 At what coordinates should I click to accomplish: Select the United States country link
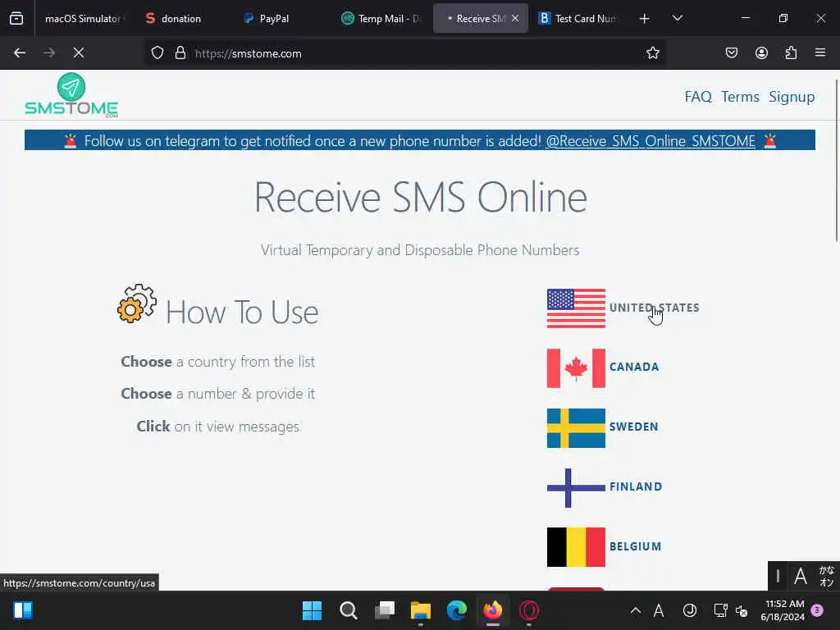(x=654, y=308)
